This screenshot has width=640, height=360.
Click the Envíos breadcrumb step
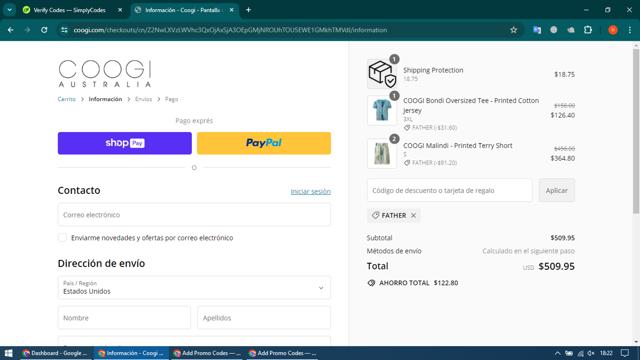(x=143, y=99)
